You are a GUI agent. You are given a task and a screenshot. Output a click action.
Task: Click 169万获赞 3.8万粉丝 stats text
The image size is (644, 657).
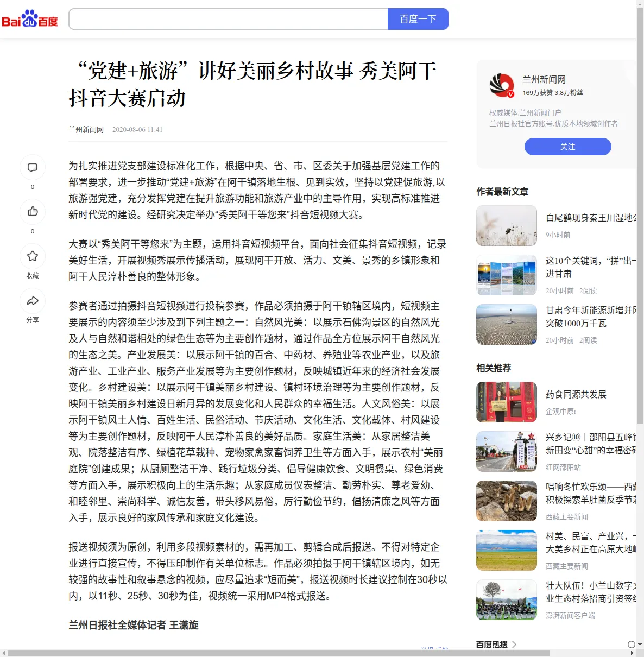553,93
